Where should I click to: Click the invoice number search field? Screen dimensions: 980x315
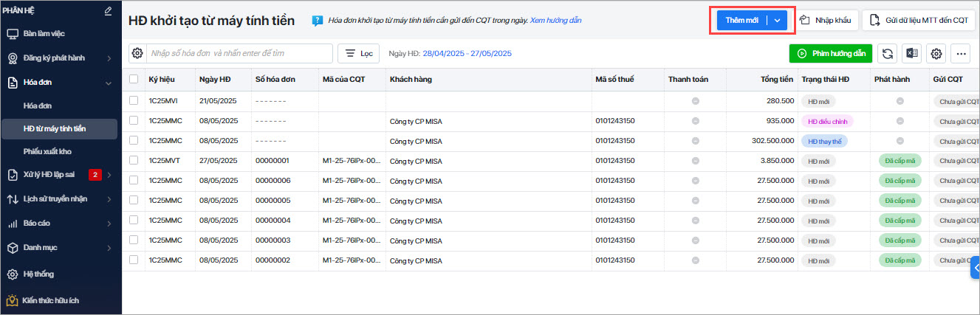239,53
